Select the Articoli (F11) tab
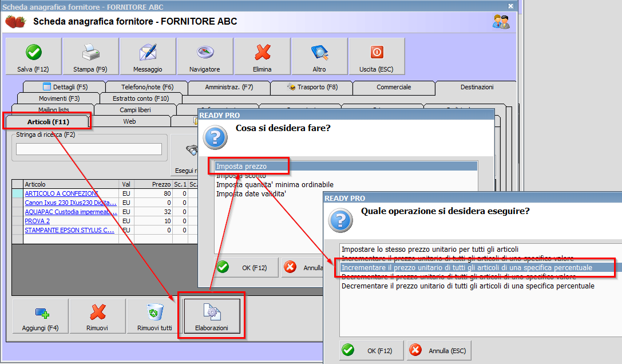 pyautogui.click(x=48, y=121)
